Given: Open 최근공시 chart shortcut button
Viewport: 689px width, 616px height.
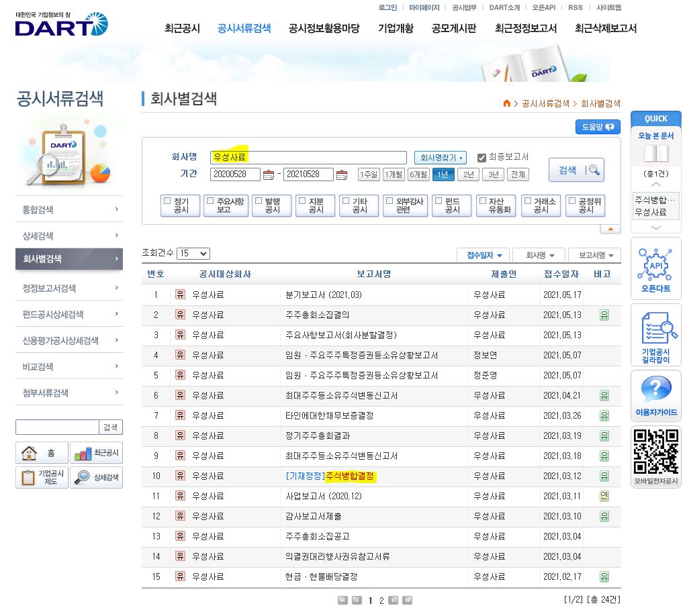Looking at the screenshot, I should coord(96,453).
